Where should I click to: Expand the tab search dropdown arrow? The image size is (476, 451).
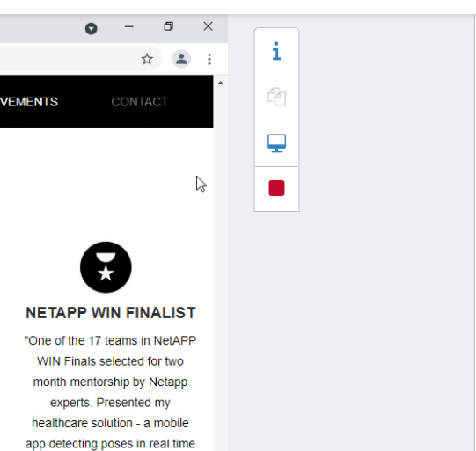(x=92, y=29)
